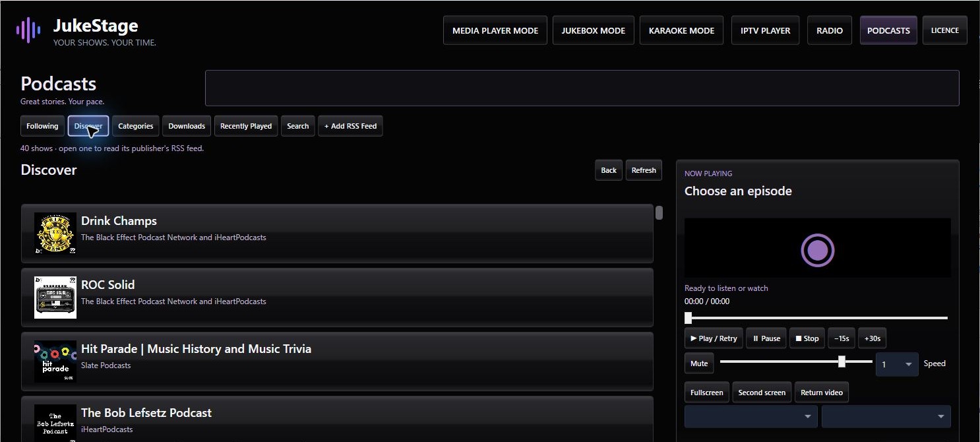Open the IPTV Player mode
This screenshot has height=442, width=980.
pos(766,30)
